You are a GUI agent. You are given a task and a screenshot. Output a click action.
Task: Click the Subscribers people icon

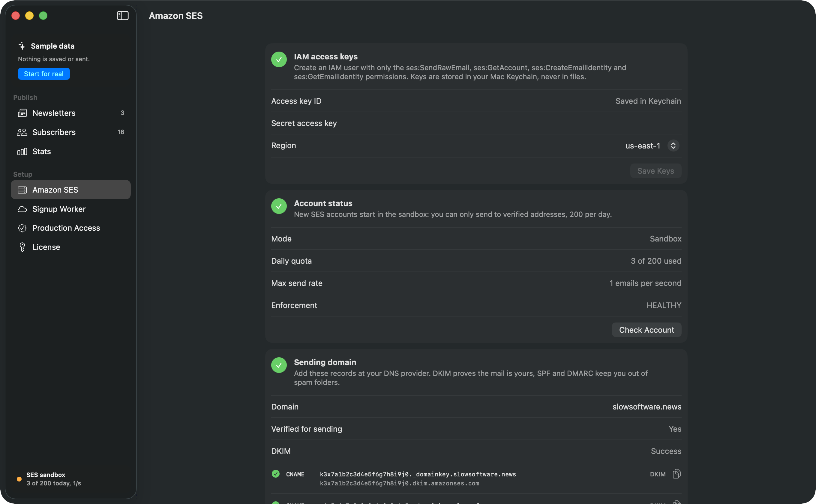click(x=22, y=132)
